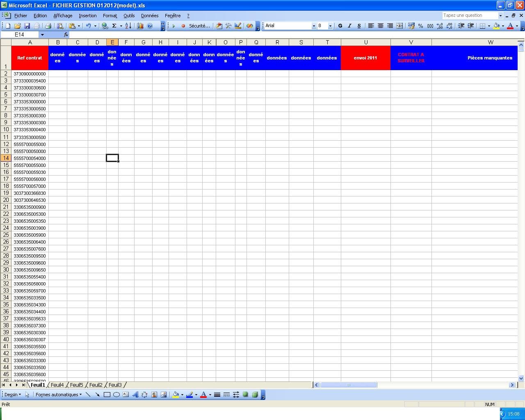The height and width of the screenshot is (420, 525).
Task: Select column U header
Action: pos(365,42)
